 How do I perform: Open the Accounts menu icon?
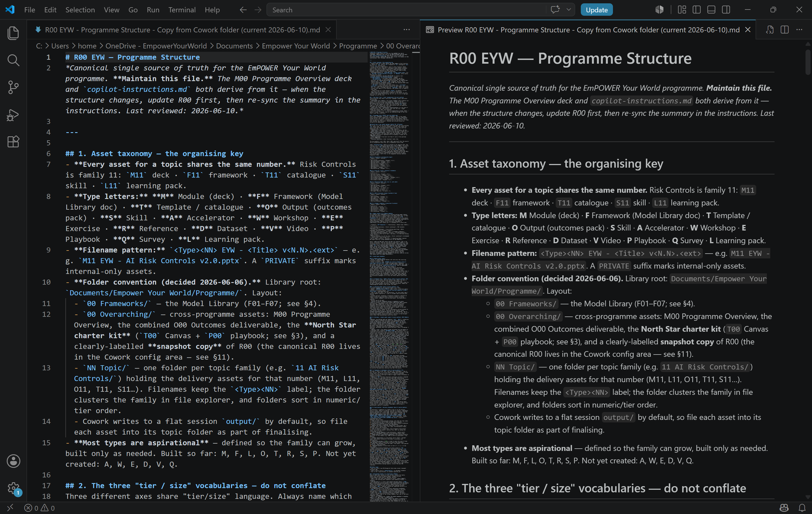13,461
